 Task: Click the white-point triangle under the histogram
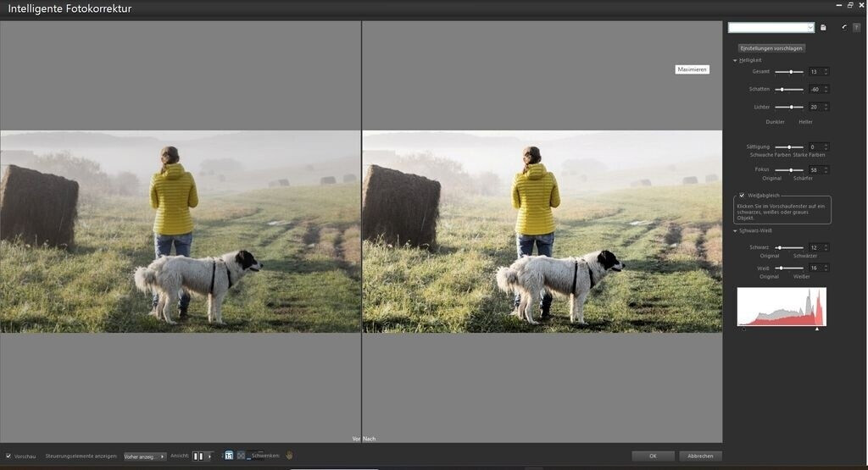pyautogui.click(x=817, y=329)
